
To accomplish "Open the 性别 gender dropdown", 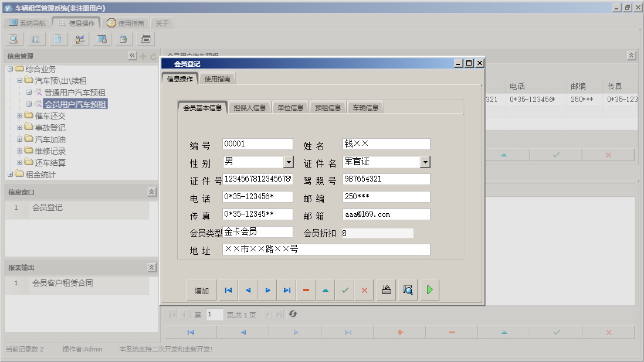I will (288, 161).
